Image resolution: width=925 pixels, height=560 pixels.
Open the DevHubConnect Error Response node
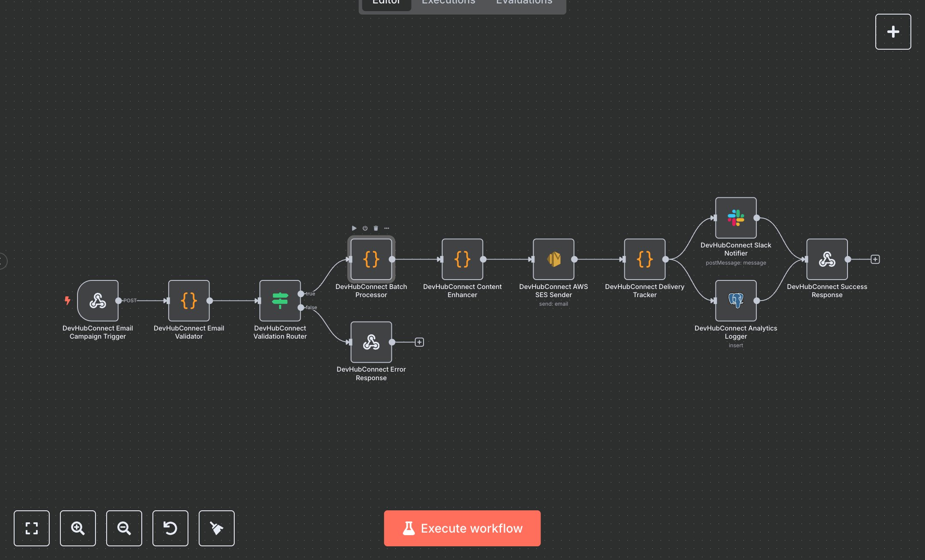click(x=371, y=342)
